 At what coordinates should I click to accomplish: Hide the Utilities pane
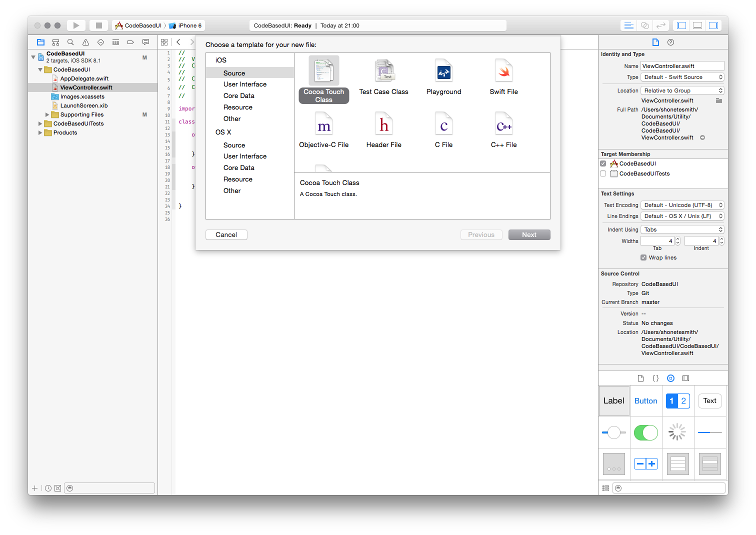pyautogui.click(x=713, y=25)
